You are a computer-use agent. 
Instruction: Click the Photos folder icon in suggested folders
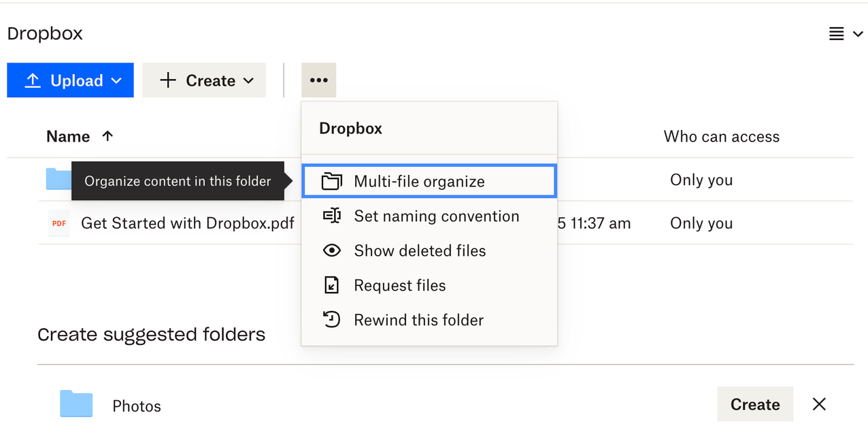click(76, 404)
